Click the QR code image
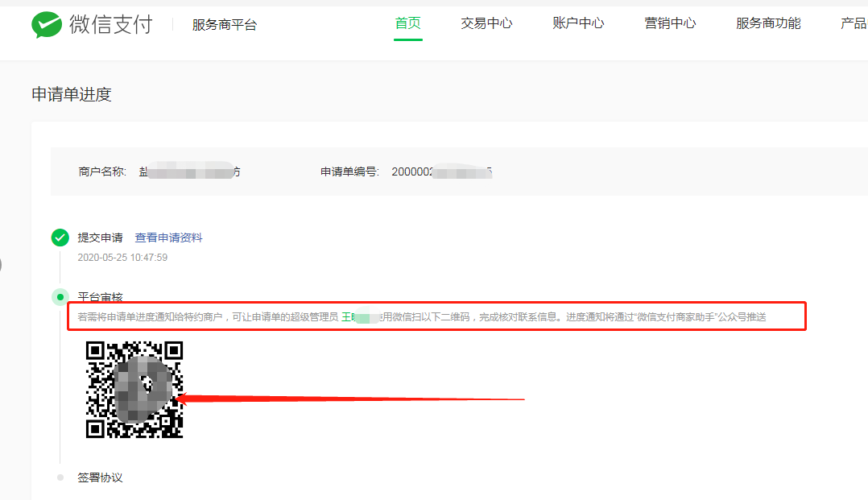 pos(134,389)
